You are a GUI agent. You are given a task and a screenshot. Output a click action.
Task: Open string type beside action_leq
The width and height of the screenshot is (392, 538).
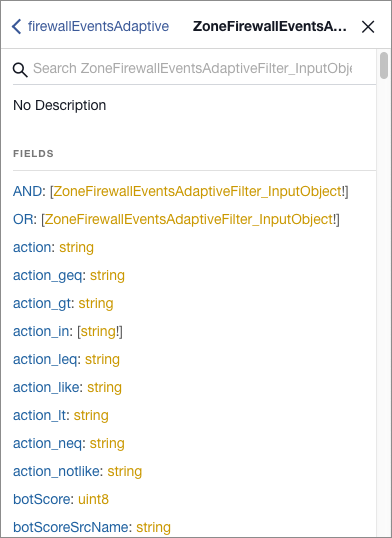pyautogui.click(x=102, y=360)
